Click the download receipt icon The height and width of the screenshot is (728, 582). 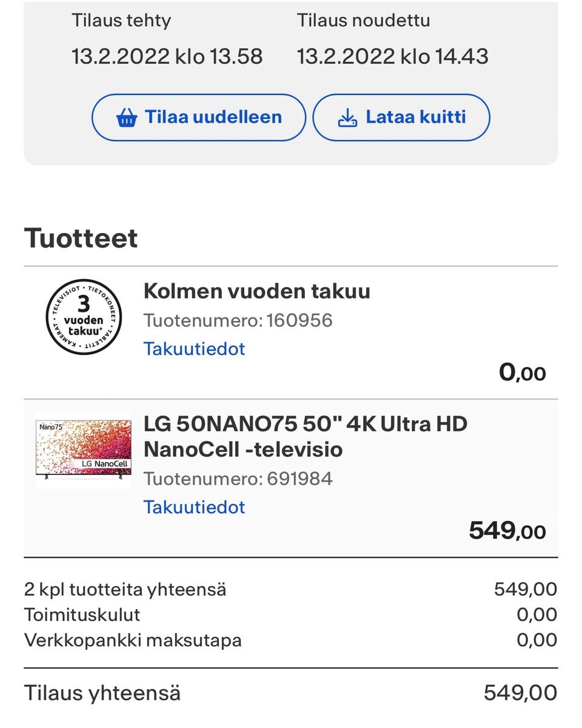coord(347,118)
